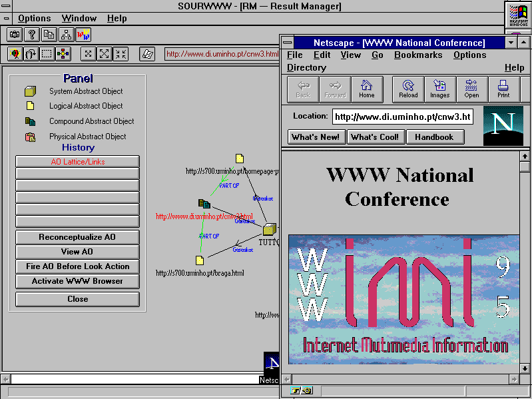Open the Window menu in SOURWWW

pyautogui.click(x=79, y=18)
